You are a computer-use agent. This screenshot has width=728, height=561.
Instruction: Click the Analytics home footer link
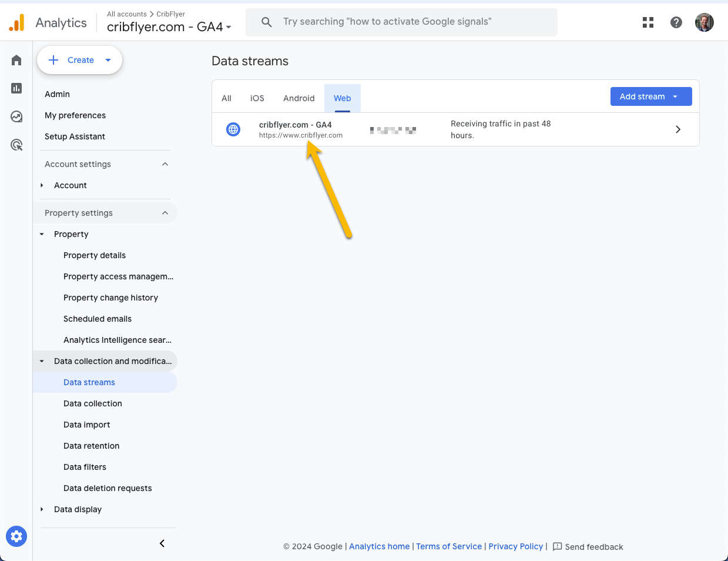(x=380, y=546)
